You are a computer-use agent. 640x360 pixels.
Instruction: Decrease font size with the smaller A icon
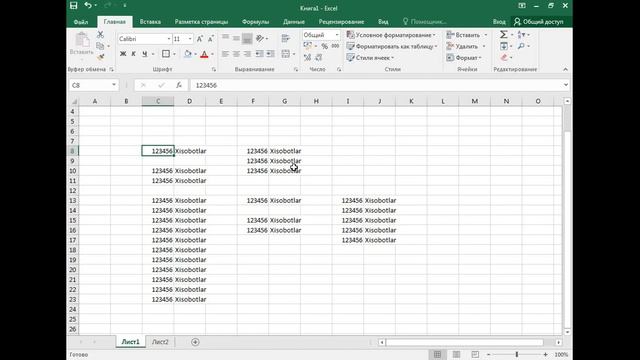coord(211,39)
